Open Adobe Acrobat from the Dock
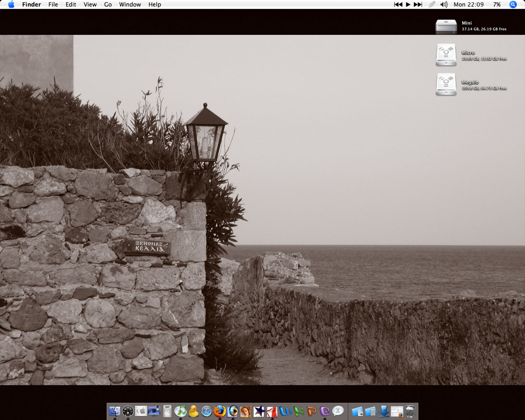 coord(272,411)
